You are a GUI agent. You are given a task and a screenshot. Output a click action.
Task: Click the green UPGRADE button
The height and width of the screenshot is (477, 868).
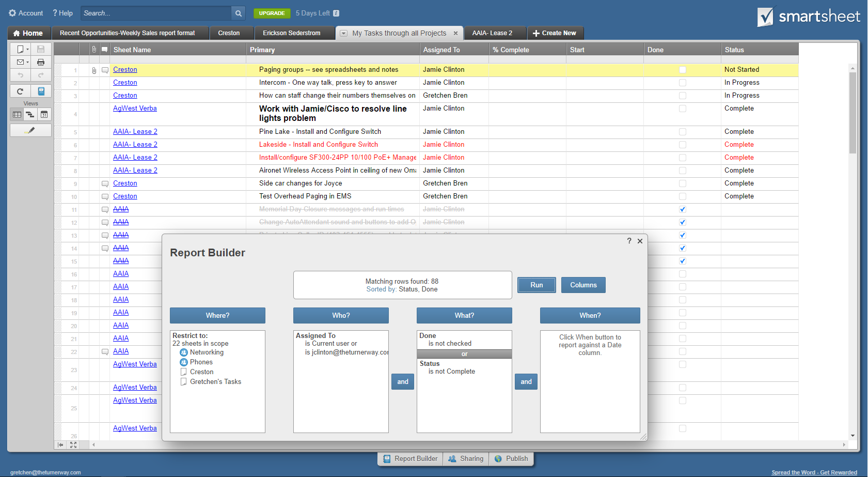tap(272, 13)
